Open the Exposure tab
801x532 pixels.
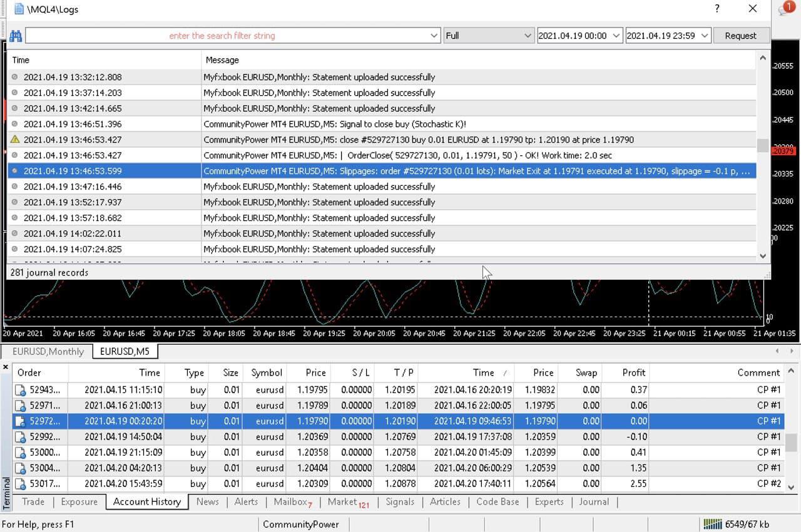point(79,501)
